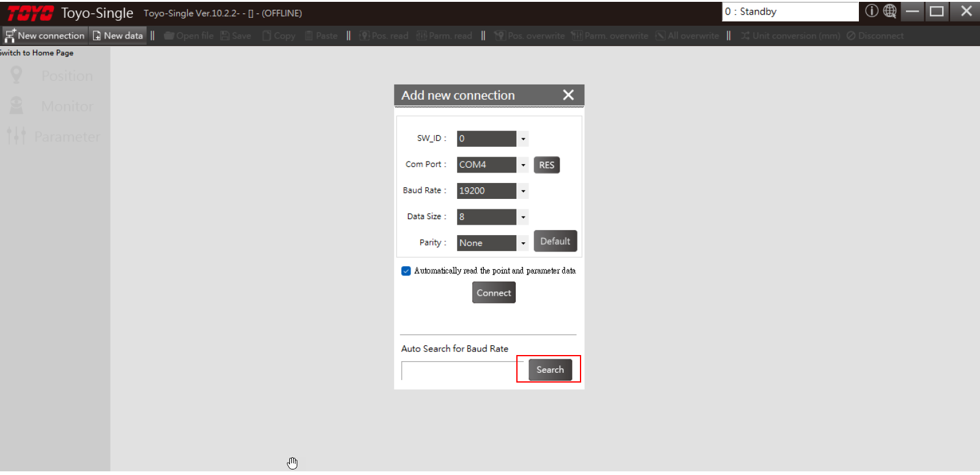980x475 pixels.
Task: Click Search for baud rate button
Action: (551, 370)
